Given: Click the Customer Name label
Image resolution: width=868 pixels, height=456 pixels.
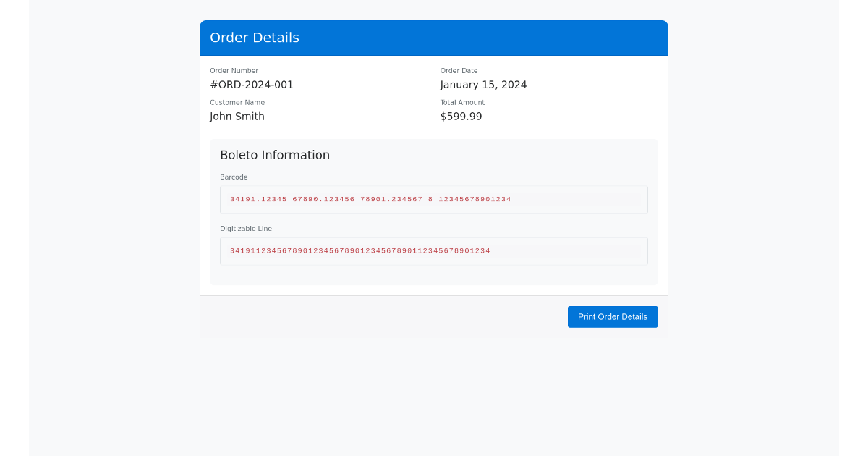Looking at the screenshot, I should pos(237,102).
